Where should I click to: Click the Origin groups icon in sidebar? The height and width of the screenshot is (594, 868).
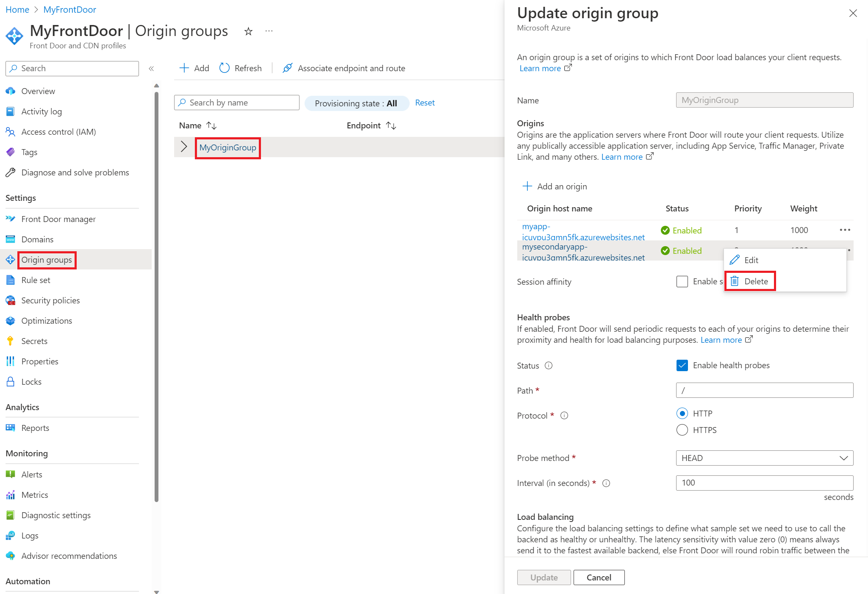(12, 259)
